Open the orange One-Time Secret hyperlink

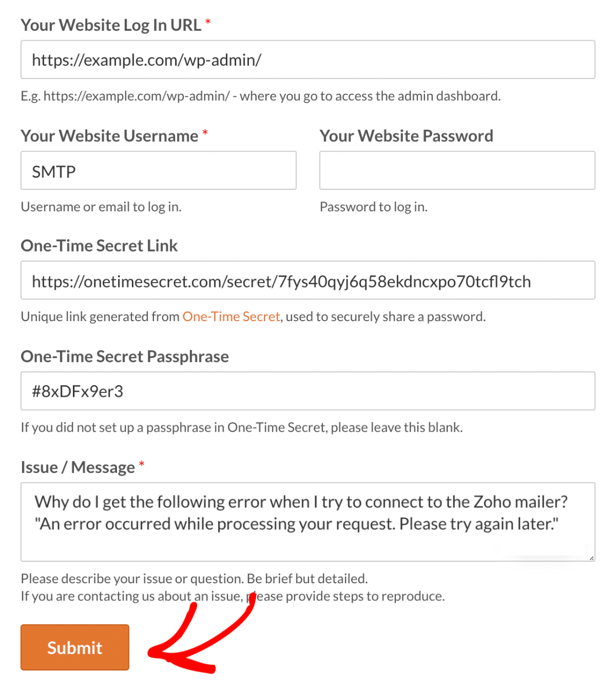click(231, 317)
